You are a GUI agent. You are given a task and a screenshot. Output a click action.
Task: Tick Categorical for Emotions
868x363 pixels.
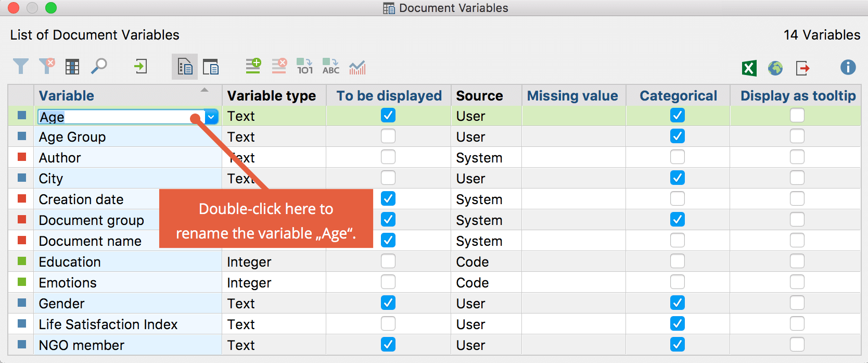pos(678,282)
